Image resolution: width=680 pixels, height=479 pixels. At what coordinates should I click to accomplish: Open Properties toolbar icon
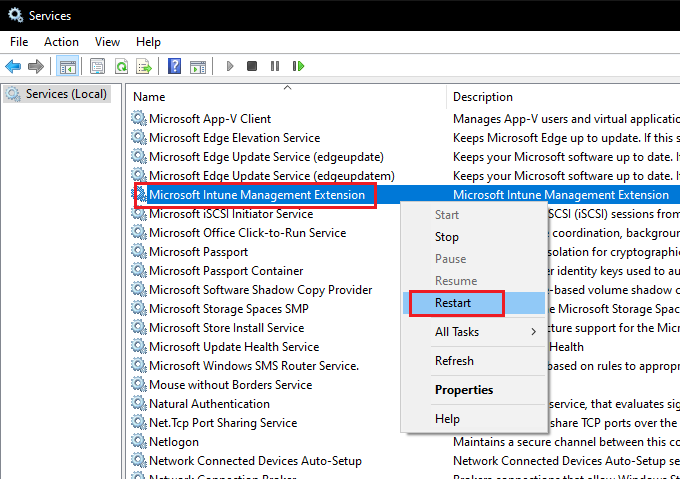[x=97, y=66]
